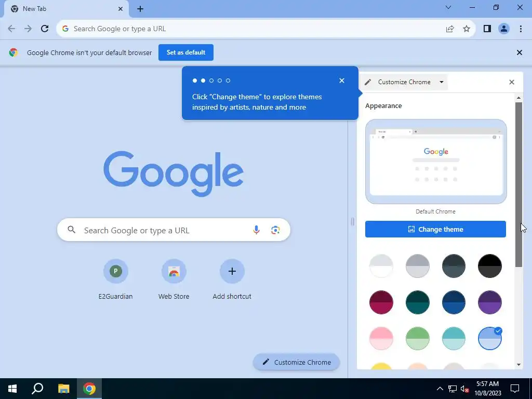532x399 pixels.
Task: Toggle the side panel icon in the toolbar
Action: click(x=487, y=29)
